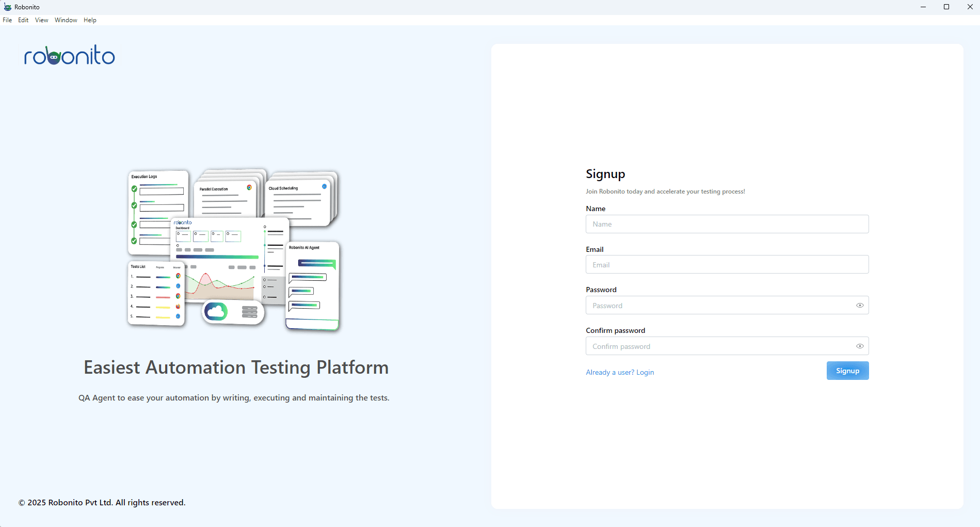The height and width of the screenshot is (527, 980).
Task: Open the Edit menu
Action: (x=23, y=20)
